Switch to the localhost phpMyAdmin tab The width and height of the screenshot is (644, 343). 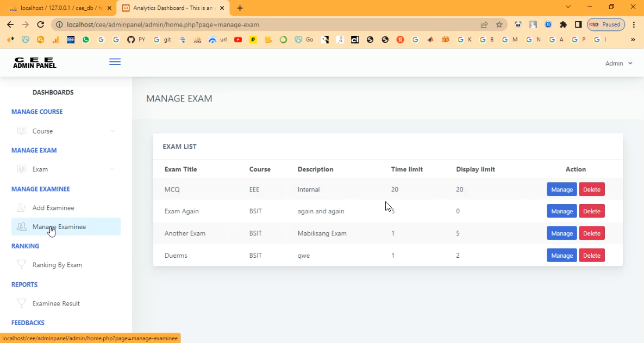tap(58, 8)
